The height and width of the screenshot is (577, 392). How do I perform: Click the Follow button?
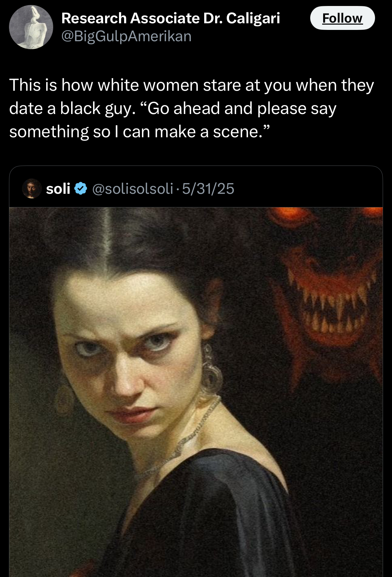tap(342, 18)
